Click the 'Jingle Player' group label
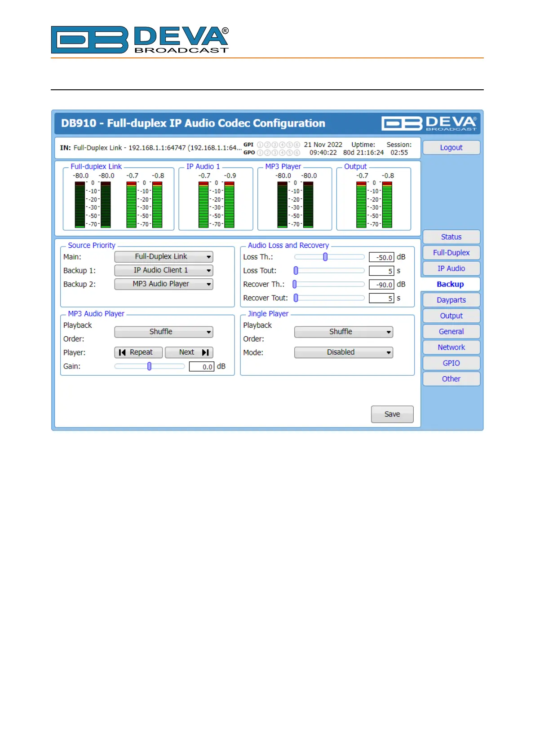The height and width of the screenshot is (756, 535). coord(268,314)
